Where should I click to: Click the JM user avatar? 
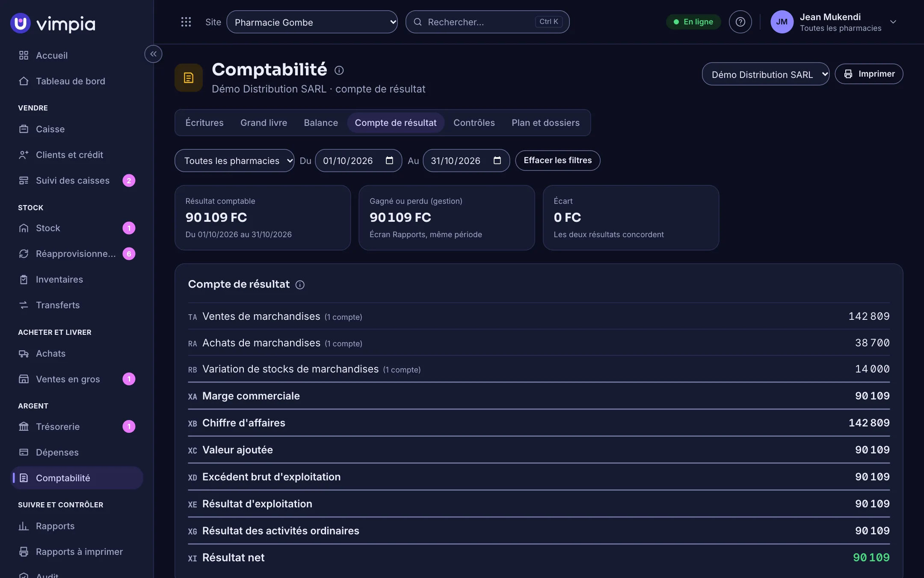pyautogui.click(x=782, y=22)
